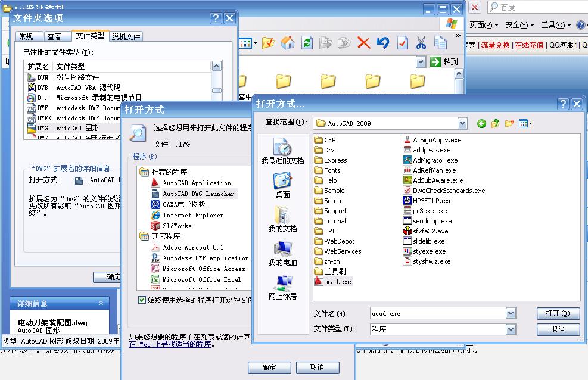This screenshot has height=380, width=588.
Task: Click the scissors cut toolbar icon
Action: (421, 43)
